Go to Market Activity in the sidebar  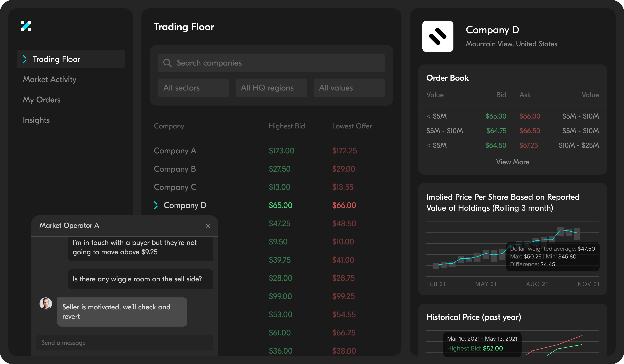(50, 80)
